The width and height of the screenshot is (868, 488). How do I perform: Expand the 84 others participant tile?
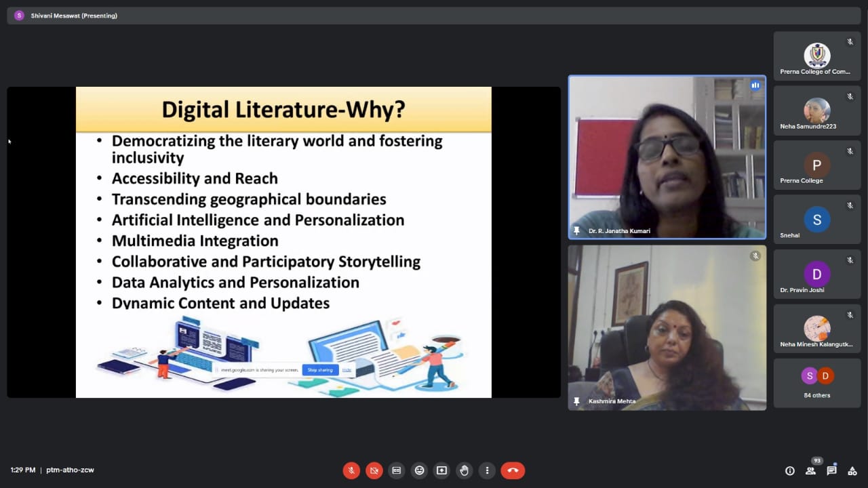point(816,383)
